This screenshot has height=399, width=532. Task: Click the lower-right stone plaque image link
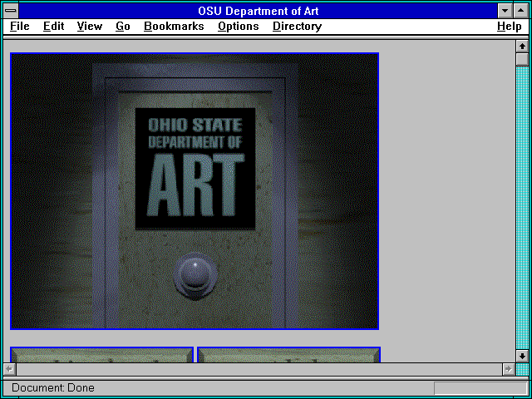tap(288, 355)
